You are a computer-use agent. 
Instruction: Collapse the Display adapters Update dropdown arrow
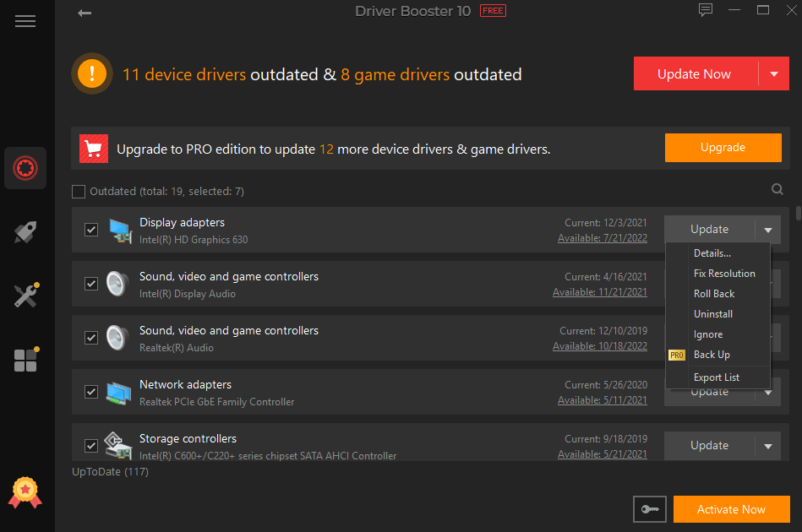tap(768, 230)
